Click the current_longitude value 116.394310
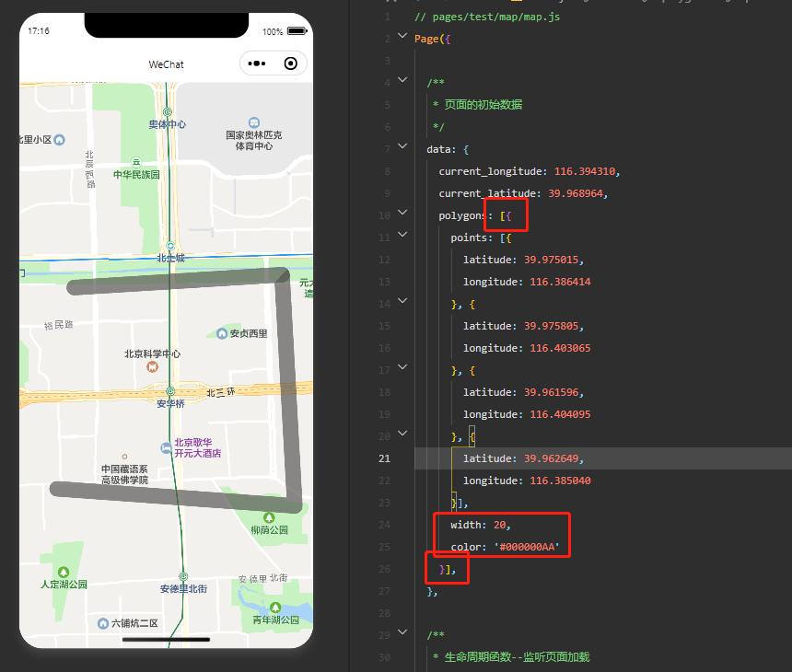The width and height of the screenshot is (792, 672). (585, 171)
